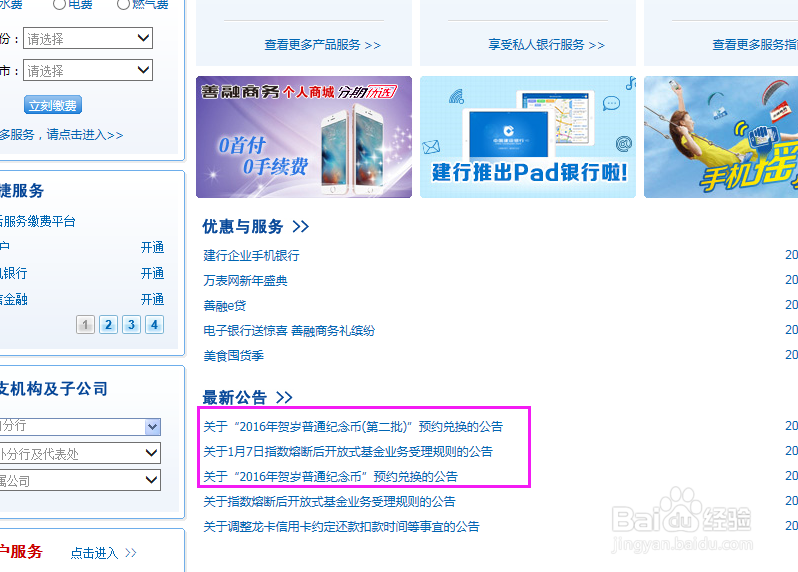Go to quick-service page 2
The height and width of the screenshot is (572, 798).
[x=108, y=325]
